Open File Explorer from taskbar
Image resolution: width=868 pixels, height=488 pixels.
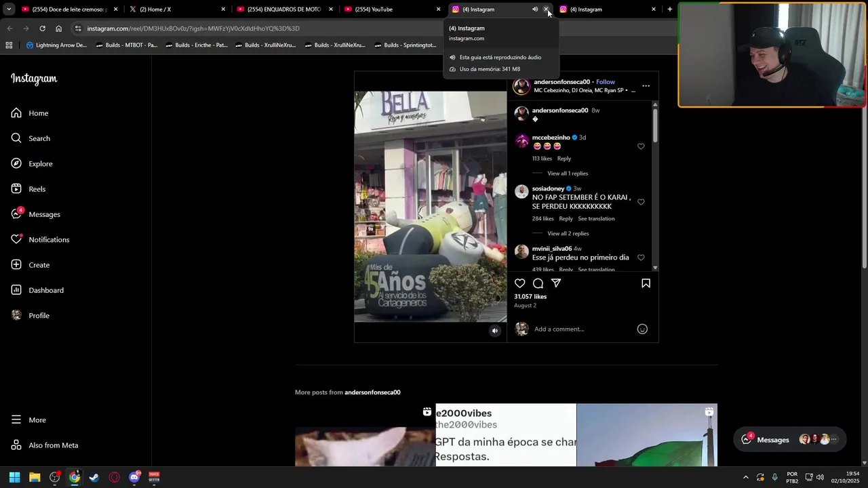(x=35, y=477)
